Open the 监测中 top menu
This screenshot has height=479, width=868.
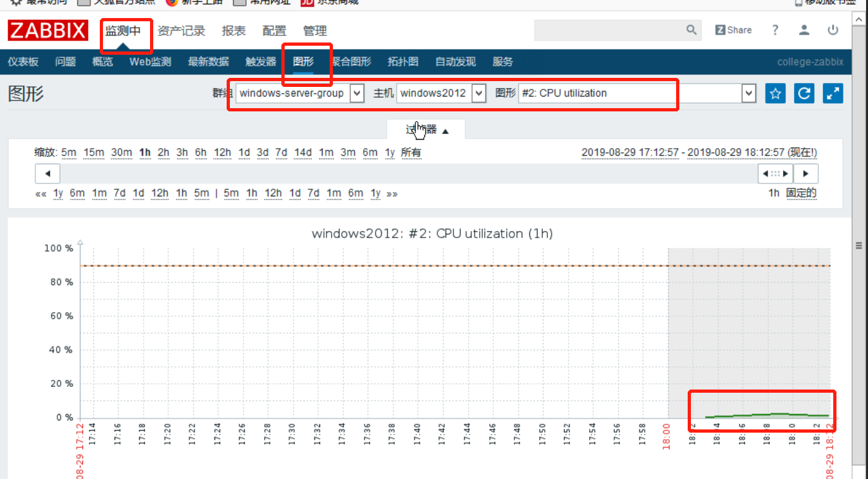[x=123, y=30]
